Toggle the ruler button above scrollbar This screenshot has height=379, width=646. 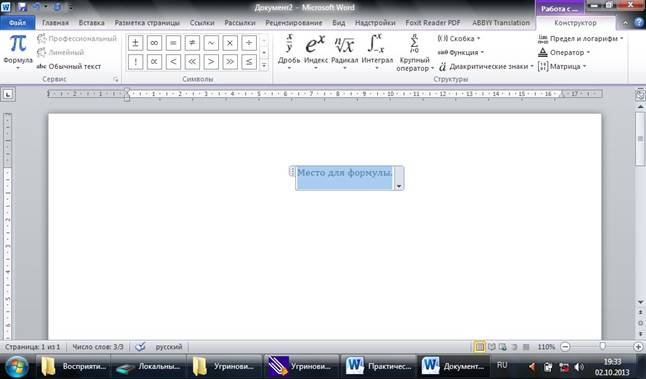click(x=640, y=95)
